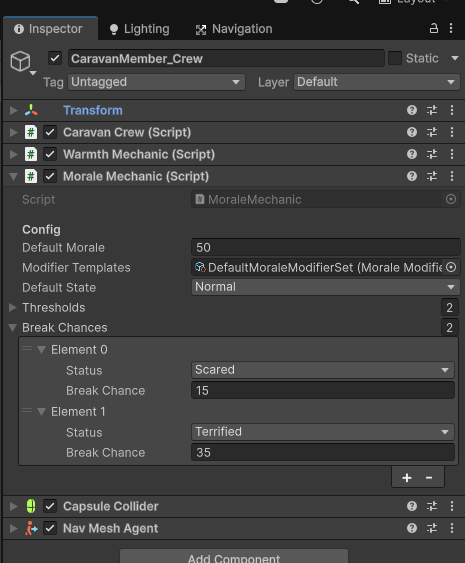Image resolution: width=465 pixels, height=563 pixels.
Task: Open the Lighting tab
Action: coord(139,29)
